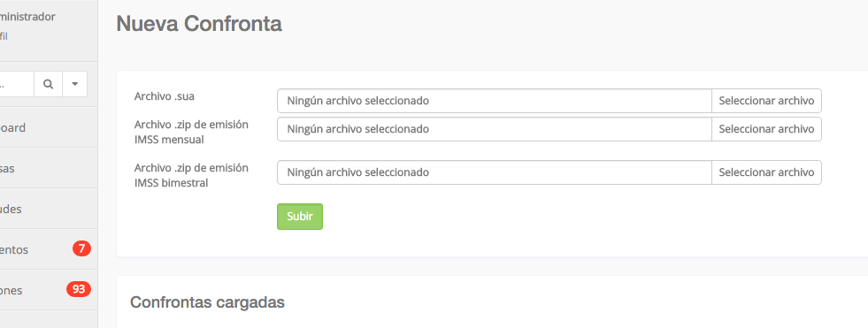Open sidebar item with red badge 7
This screenshot has width=868, height=328.
click(49, 249)
